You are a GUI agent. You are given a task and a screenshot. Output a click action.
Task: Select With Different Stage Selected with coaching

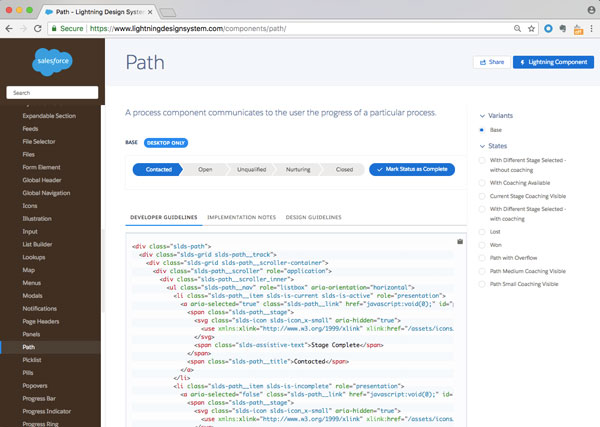click(482, 209)
